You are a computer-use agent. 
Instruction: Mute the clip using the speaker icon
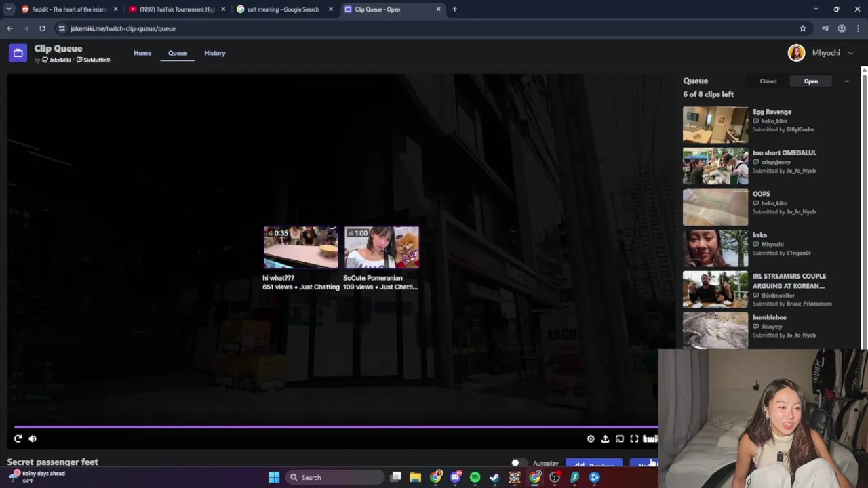point(33,439)
